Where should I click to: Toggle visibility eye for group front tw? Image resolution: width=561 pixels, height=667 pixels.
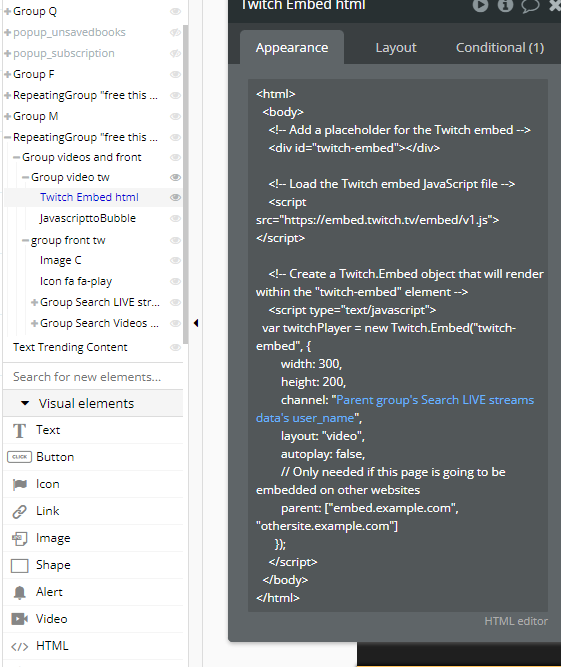[175, 240]
